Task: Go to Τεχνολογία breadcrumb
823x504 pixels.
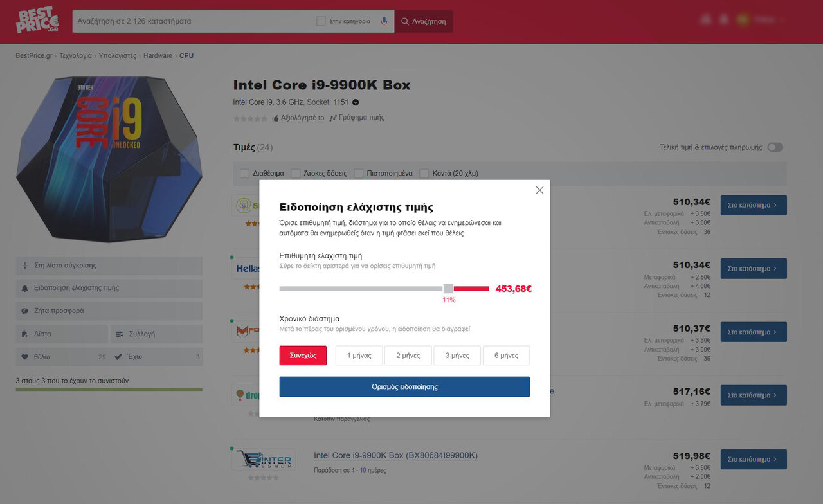Action: (x=75, y=56)
